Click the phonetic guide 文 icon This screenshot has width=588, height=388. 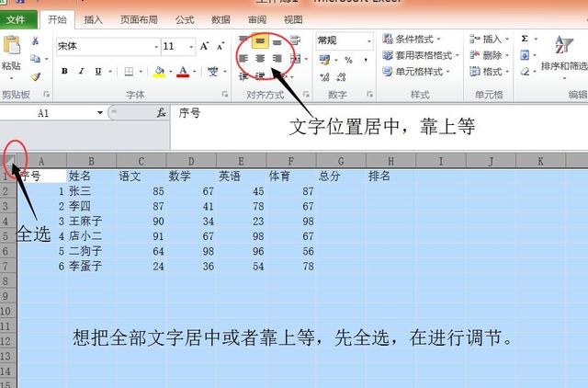click(x=212, y=71)
